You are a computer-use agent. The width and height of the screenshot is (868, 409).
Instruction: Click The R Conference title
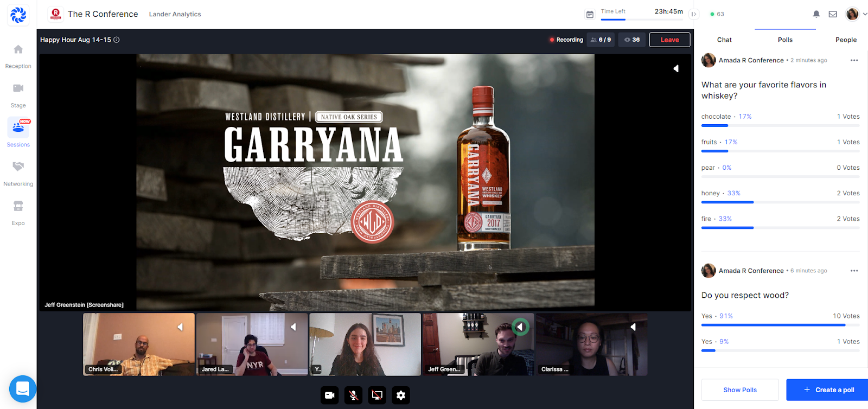103,14
